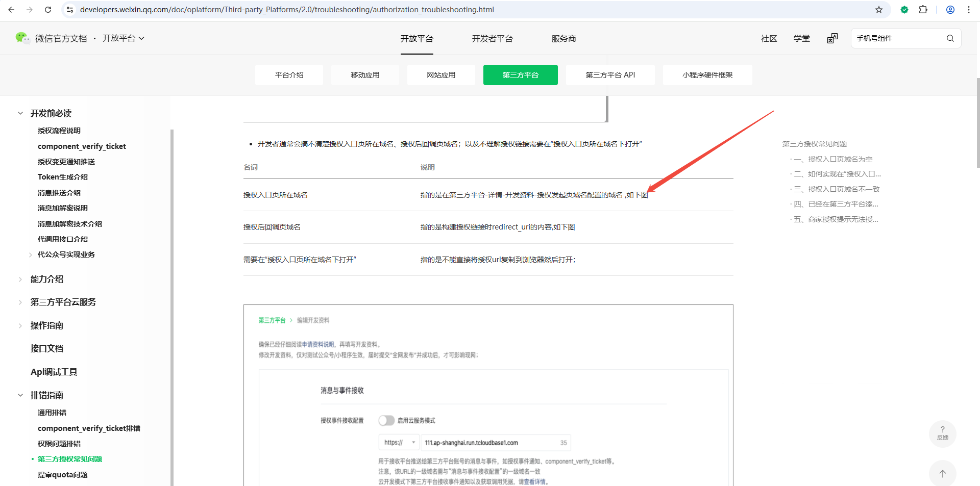Open the browser profile icon
980x486 pixels.
[x=950, y=10]
